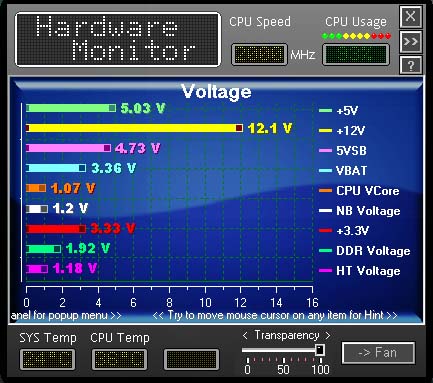Decrease transparency with left arrow
433x383 pixels.
pos(245,335)
